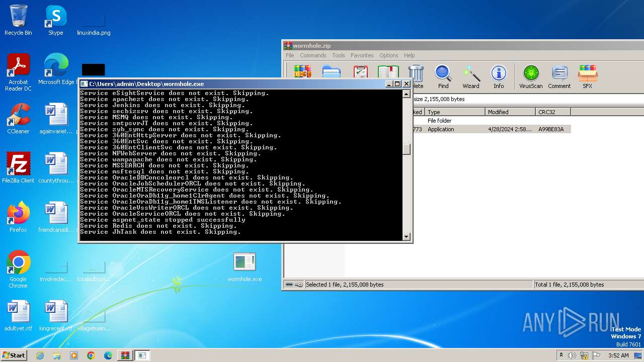Click WinRAR Add archive icon
Screen dimensions: 644x362
pyautogui.click(x=303, y=71)
